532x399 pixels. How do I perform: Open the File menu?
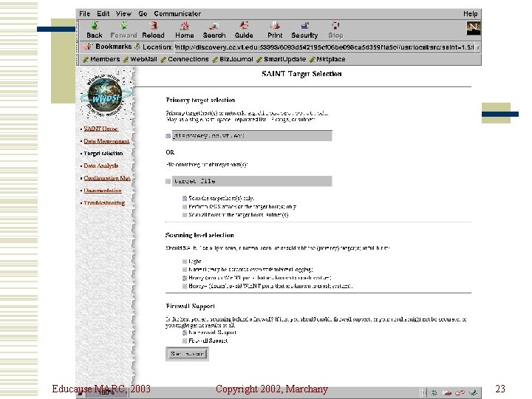coord(84,13)
